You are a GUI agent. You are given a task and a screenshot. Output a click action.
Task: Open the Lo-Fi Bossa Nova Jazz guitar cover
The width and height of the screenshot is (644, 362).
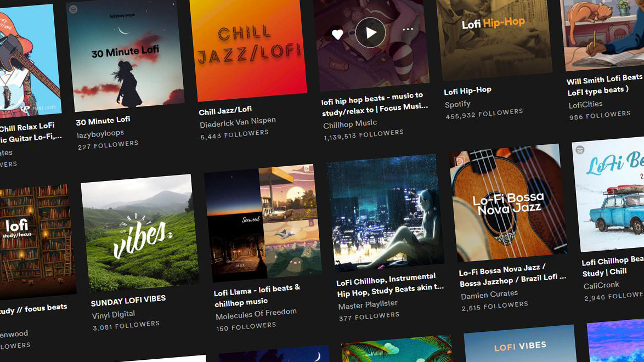coord(508,203)
